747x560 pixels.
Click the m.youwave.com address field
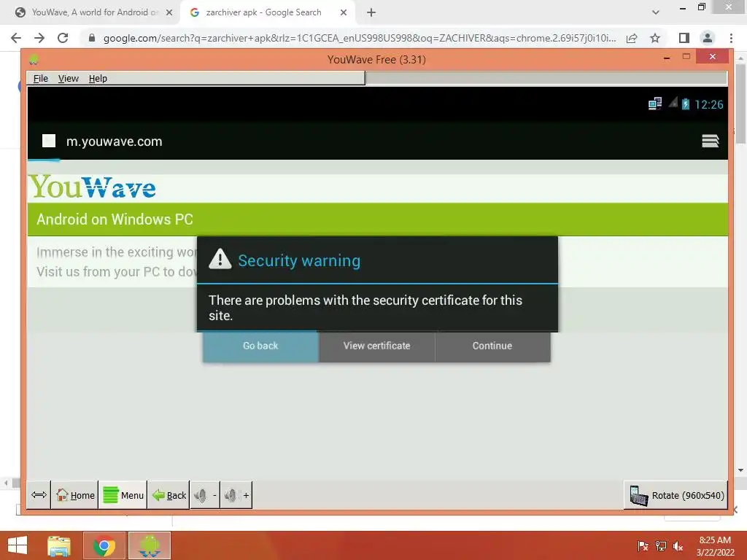(x=115, y=141)
